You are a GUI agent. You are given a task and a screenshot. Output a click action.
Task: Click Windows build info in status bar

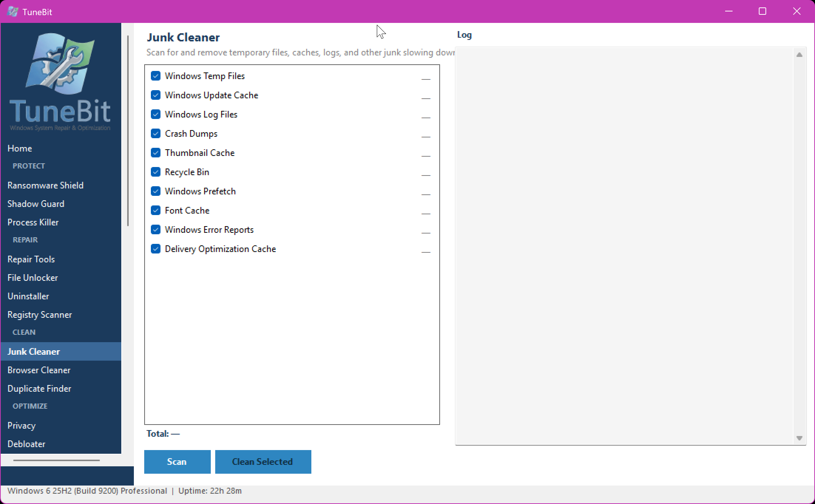point(87,491)
